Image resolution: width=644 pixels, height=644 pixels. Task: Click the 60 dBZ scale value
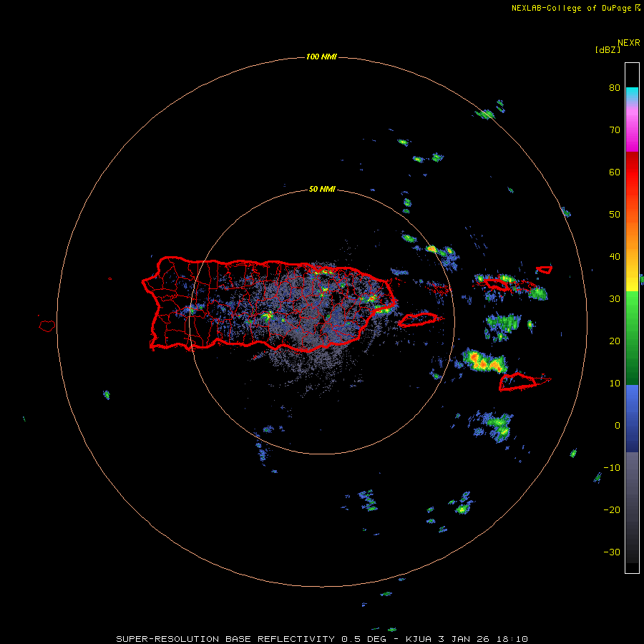pos(615,172)
